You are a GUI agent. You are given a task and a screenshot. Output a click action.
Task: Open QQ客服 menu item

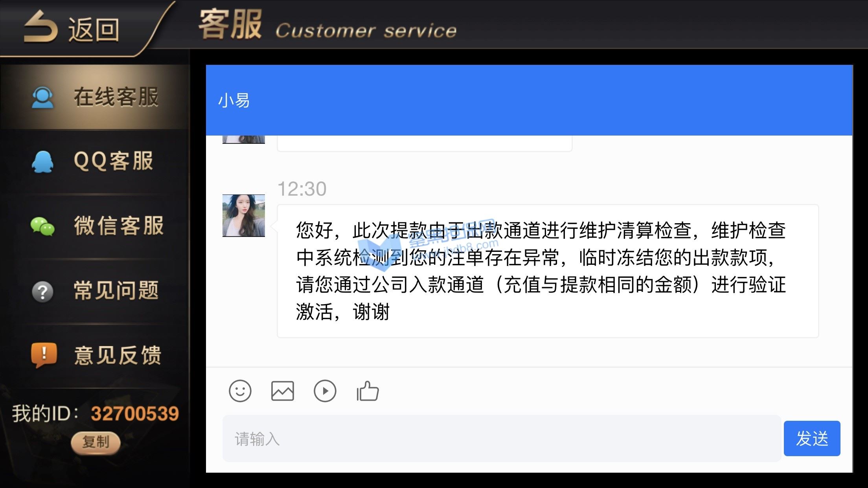coord(95,161)
